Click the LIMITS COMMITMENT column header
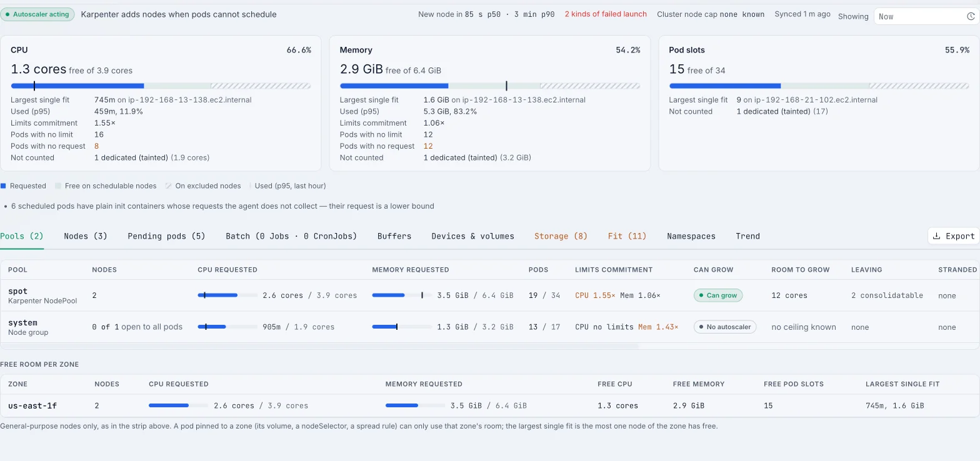Image resolution: width=980 pixels, height=461 pixels. point(614,270)
